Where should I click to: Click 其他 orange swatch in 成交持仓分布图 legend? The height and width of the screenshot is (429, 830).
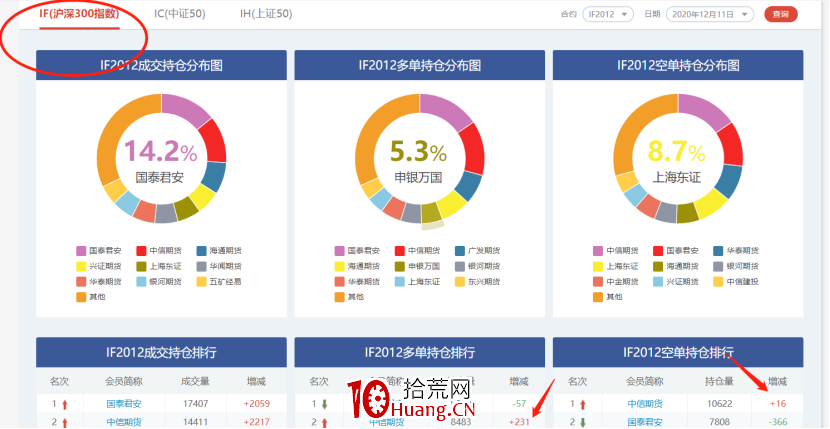[82, 297]
